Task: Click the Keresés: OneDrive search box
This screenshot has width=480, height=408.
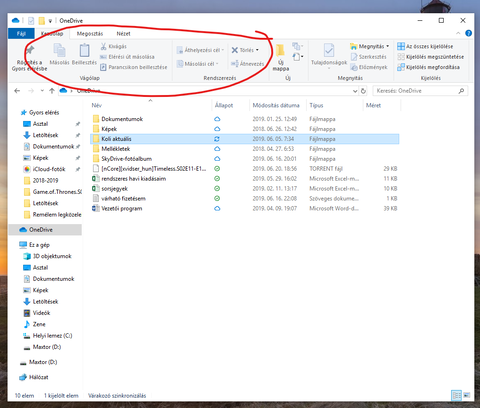Action: (x=420, y=91)
